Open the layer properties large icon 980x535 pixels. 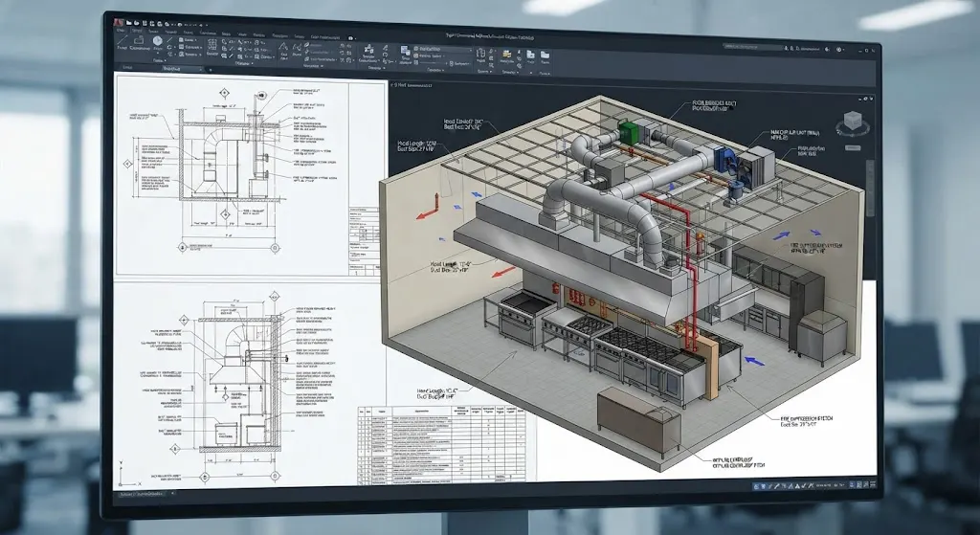405,51
